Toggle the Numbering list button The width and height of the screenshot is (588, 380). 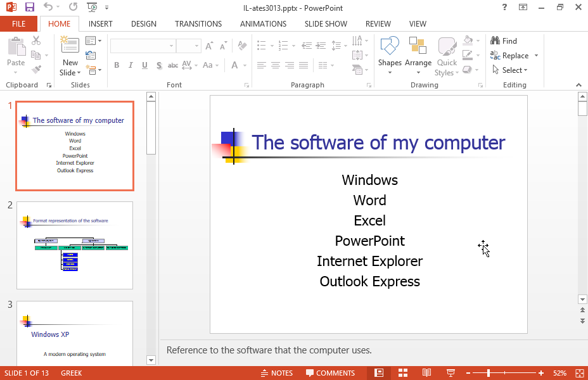pyautogui.click(x=283, y=46)
